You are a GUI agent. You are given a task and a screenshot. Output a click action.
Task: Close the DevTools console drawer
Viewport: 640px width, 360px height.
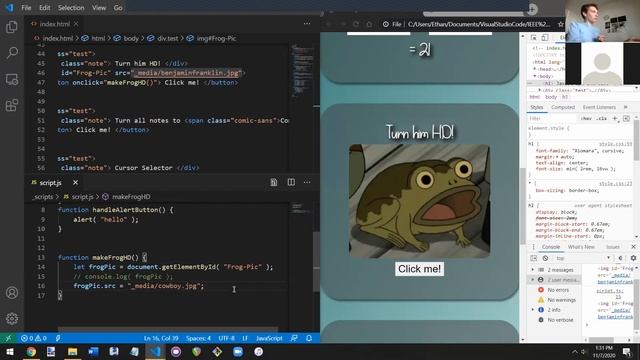(x=633, y=247)
